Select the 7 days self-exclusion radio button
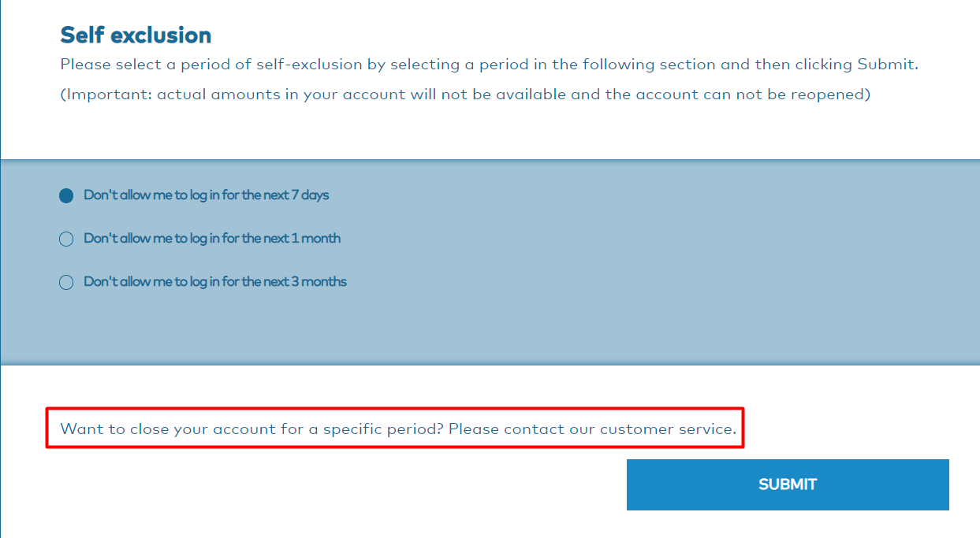This screenshot has height=538, width=980. [66, 195]
